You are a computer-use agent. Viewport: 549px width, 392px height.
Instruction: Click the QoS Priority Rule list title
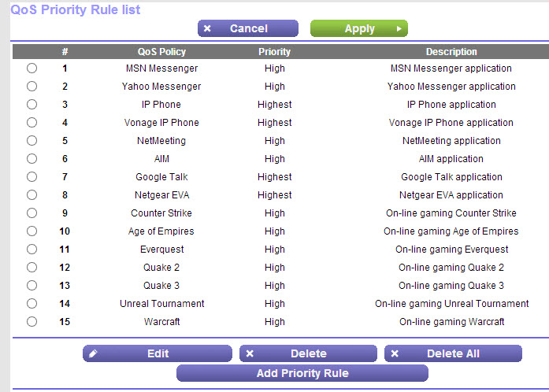pyautogui.click(x=76, y=9)
